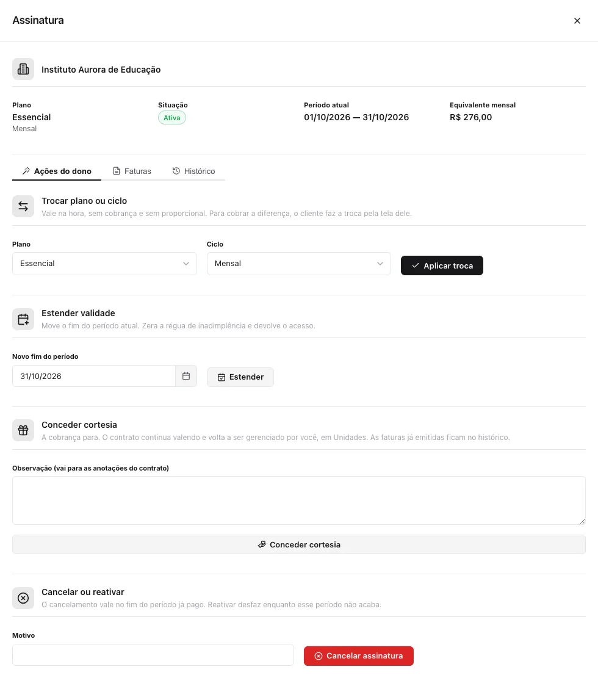Click the Estender validade heading
This screenshot has height=700, width=598.
click(x=78, y=313)
